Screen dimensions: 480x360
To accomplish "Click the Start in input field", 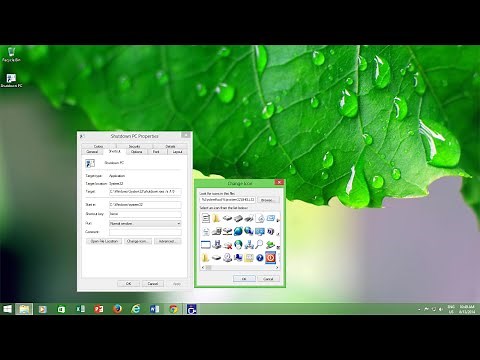I will [145, 204].
